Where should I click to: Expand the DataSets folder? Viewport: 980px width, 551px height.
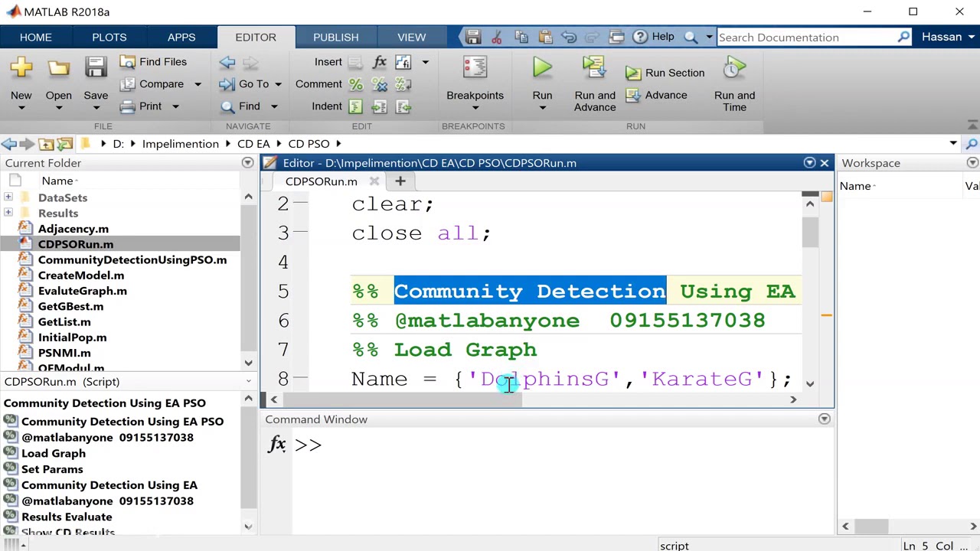click(8, 197)
